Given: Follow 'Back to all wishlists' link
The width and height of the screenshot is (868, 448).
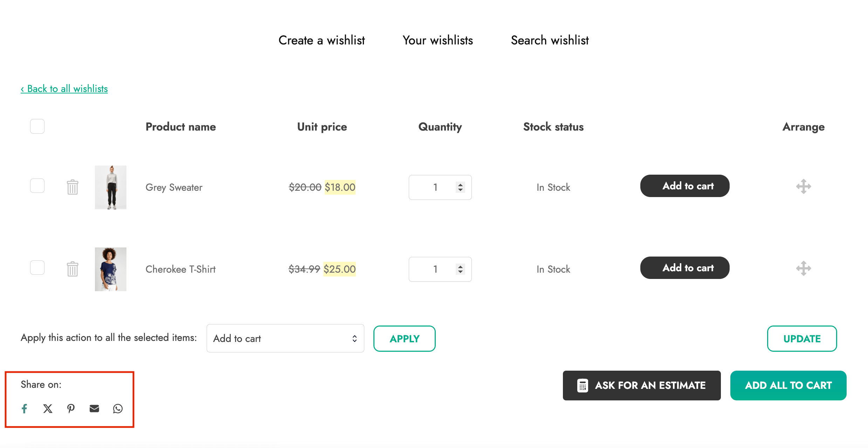Looking at the screenshot, I should click(64, 89).
